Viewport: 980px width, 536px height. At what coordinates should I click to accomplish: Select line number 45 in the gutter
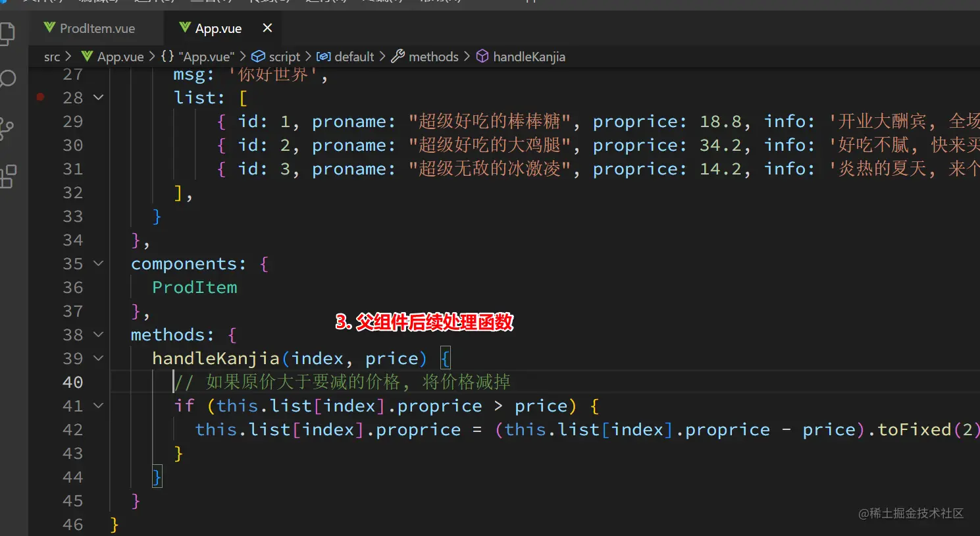[x=73, y=500]
